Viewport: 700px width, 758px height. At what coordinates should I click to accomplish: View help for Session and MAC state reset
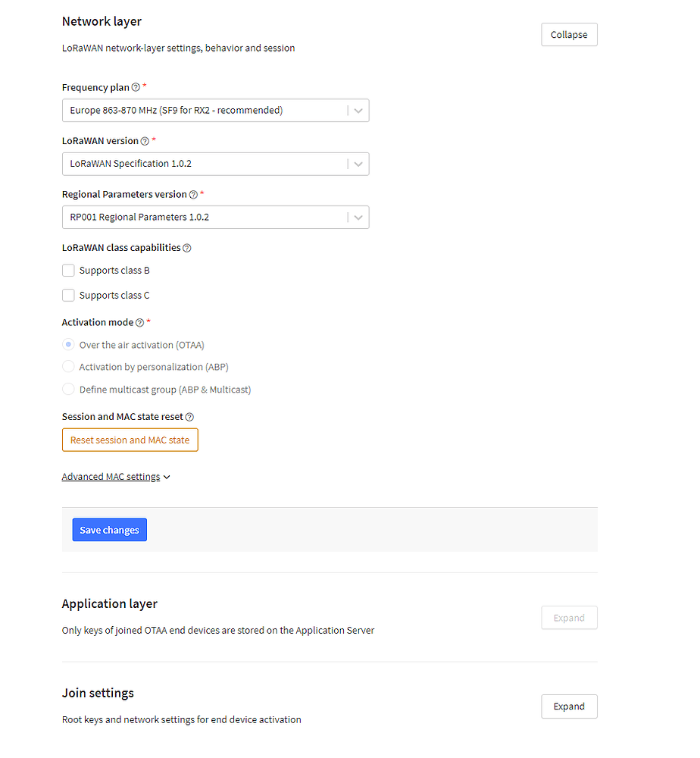click(x=189, y=417)
